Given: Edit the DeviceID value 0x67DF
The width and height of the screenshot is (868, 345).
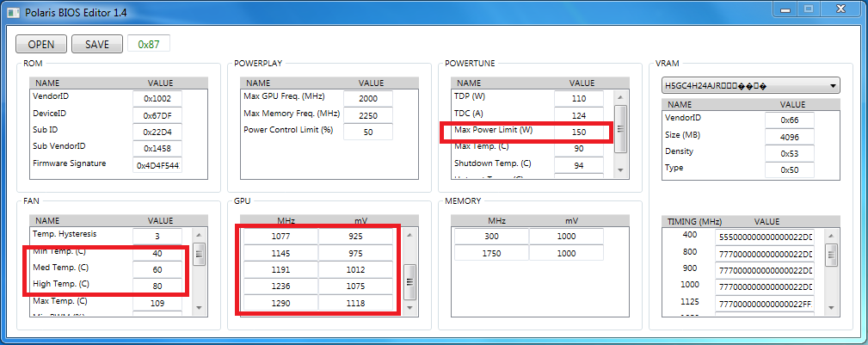Looking at the screenshot, I should coord(157,116).
